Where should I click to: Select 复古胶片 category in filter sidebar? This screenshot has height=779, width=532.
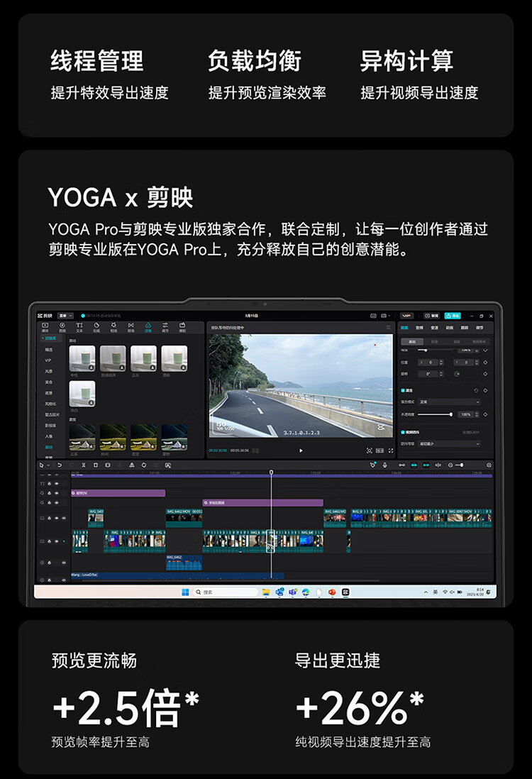pyautogui.click(x=52, y=414)
